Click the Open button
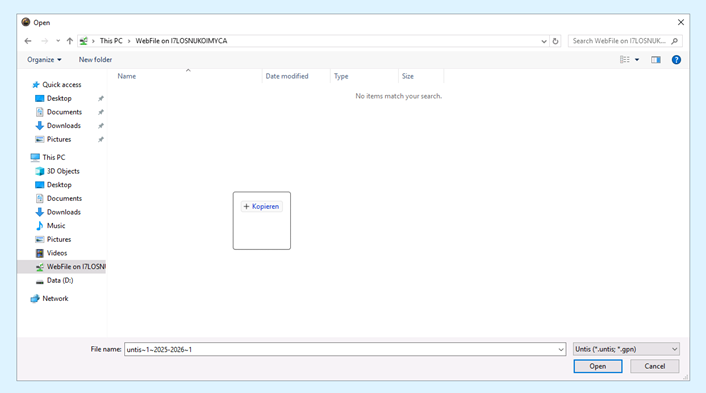 coord(597,366)
